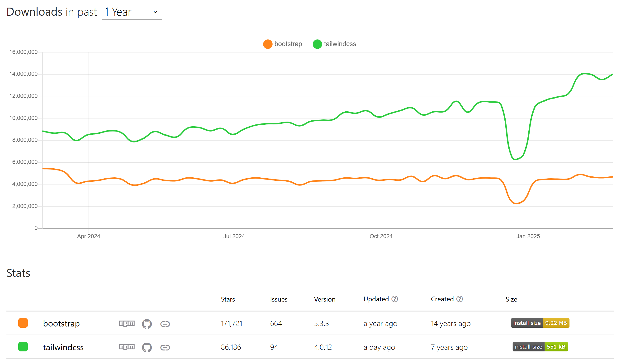Click the tailwindcss legend label
621x364 pixels.
(x=340, y=44)
